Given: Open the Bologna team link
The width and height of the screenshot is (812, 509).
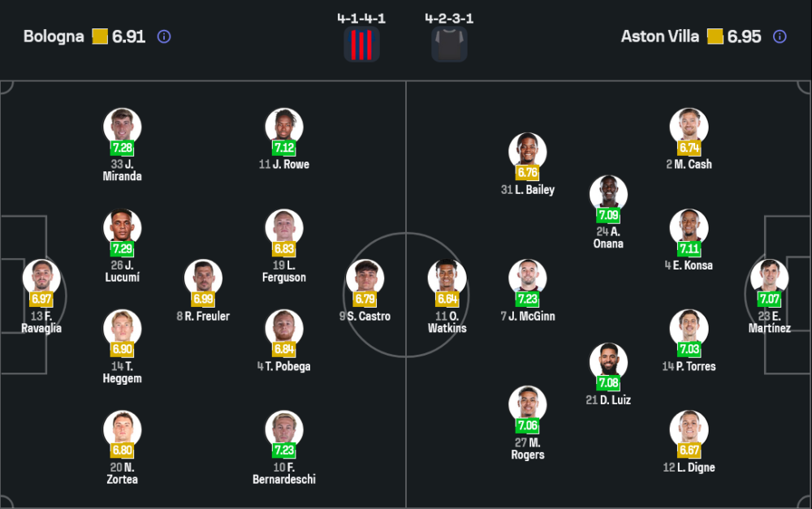Looking at the screenshot, I should click(x=54, y=37).
